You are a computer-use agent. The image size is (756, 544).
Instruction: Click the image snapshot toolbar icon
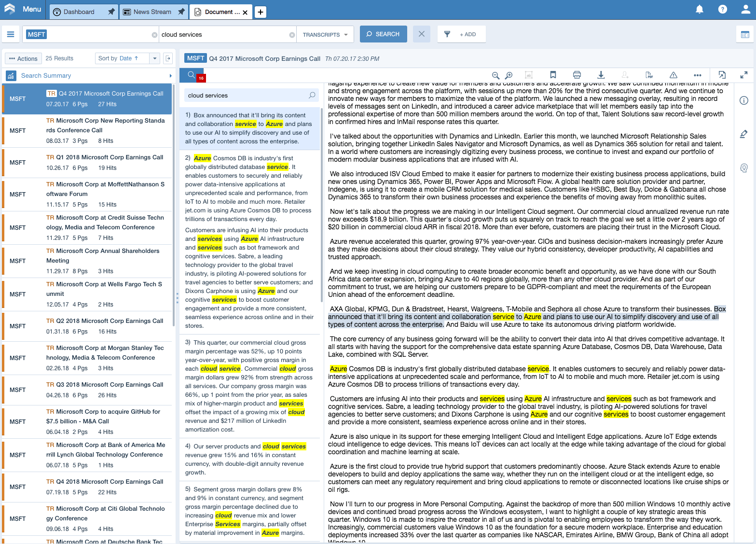529,75
